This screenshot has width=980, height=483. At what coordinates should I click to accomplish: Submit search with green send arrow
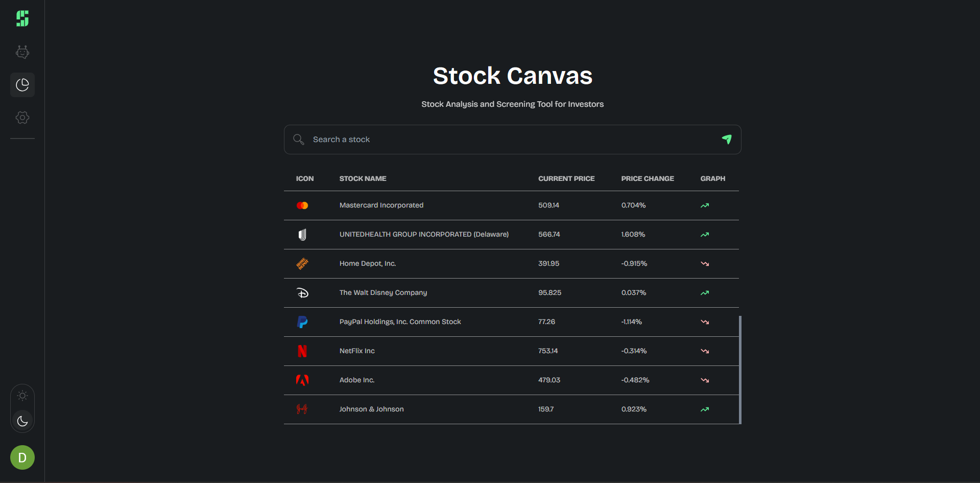tap(727, 139)
